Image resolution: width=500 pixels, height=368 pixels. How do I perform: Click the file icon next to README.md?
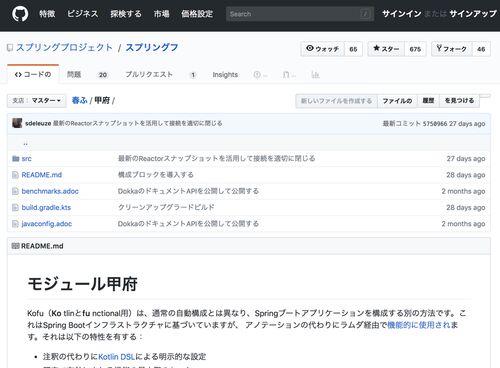(15, 175)
